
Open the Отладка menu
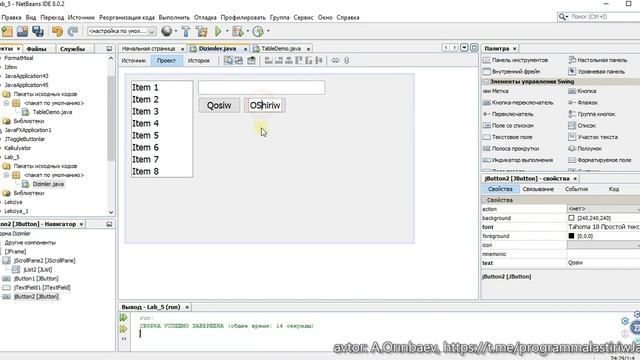(205, 18)
